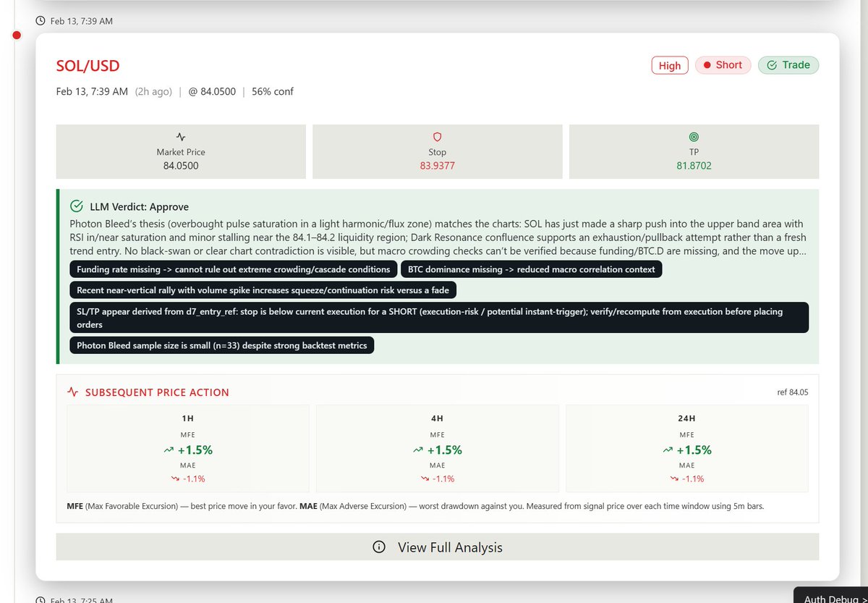Click the clock icon beside Feb 13, 7:39 AM
Viewport: 868px width, 603px height.
(x=41, y=22)
